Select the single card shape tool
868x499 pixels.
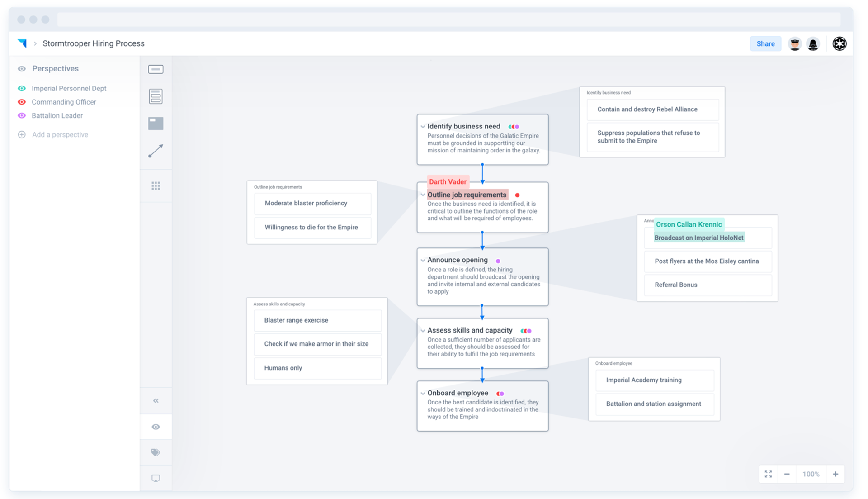[156, 69]
